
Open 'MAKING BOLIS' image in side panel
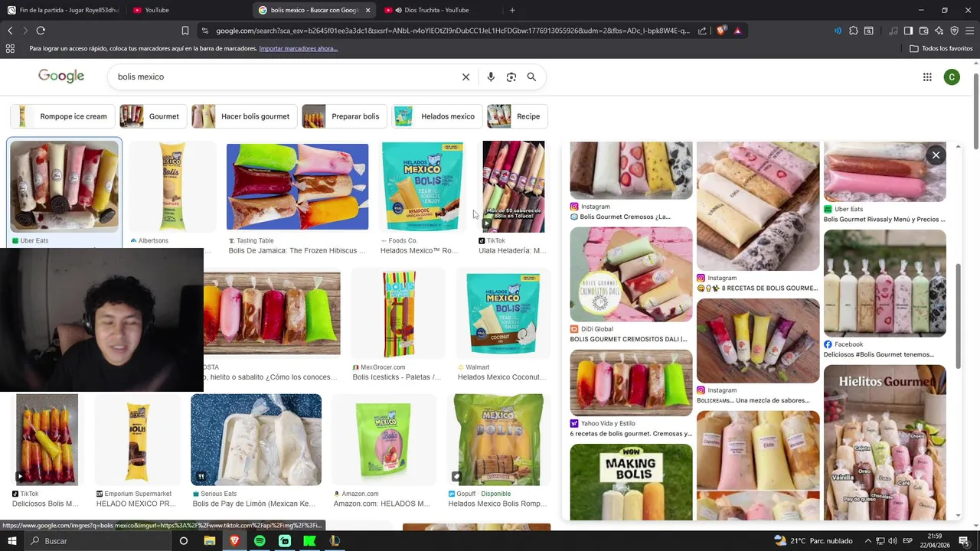pos(631,482)
